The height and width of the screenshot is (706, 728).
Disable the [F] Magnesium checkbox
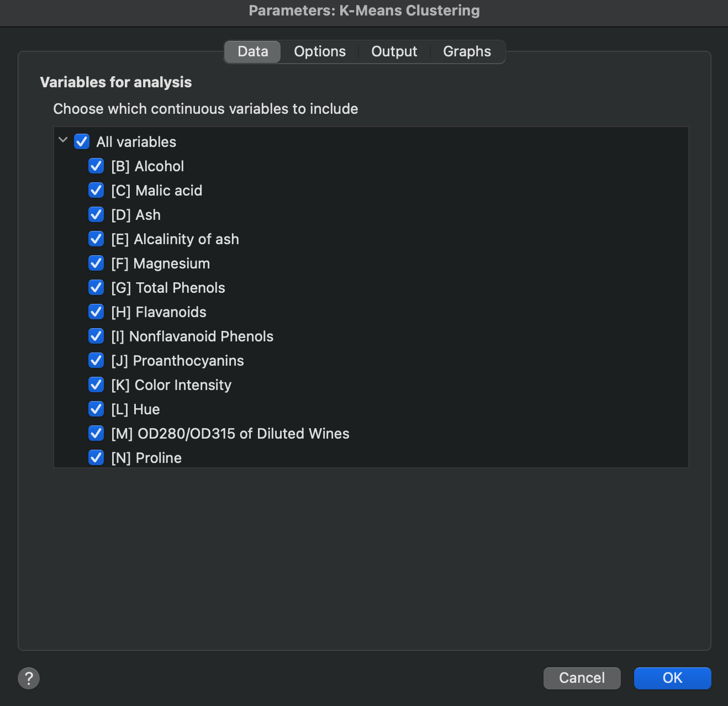(96, 263)
